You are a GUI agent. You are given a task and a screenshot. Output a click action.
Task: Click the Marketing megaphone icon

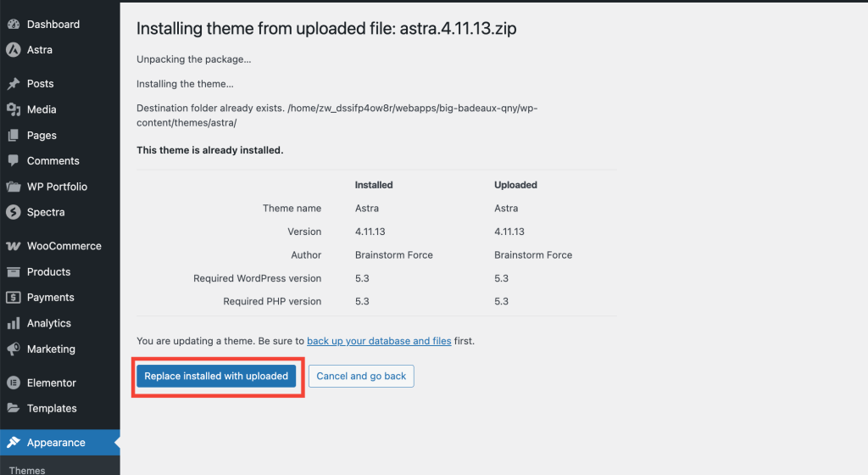point(14,349)
